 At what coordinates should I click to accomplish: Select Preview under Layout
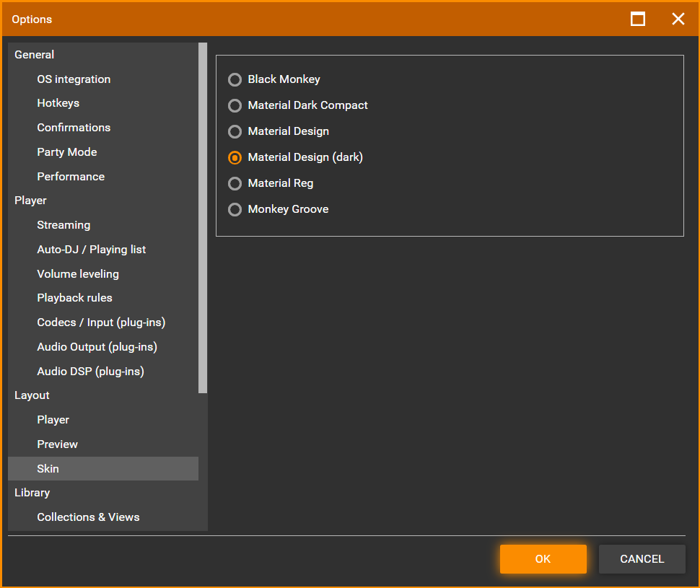(58, 444)
